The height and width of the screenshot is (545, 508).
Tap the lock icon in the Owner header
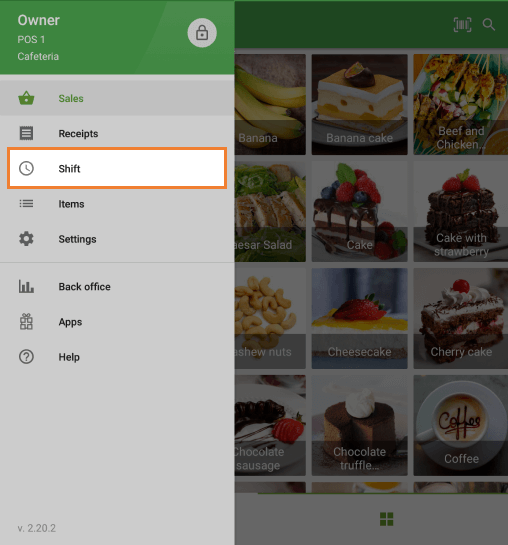point(202,33)
